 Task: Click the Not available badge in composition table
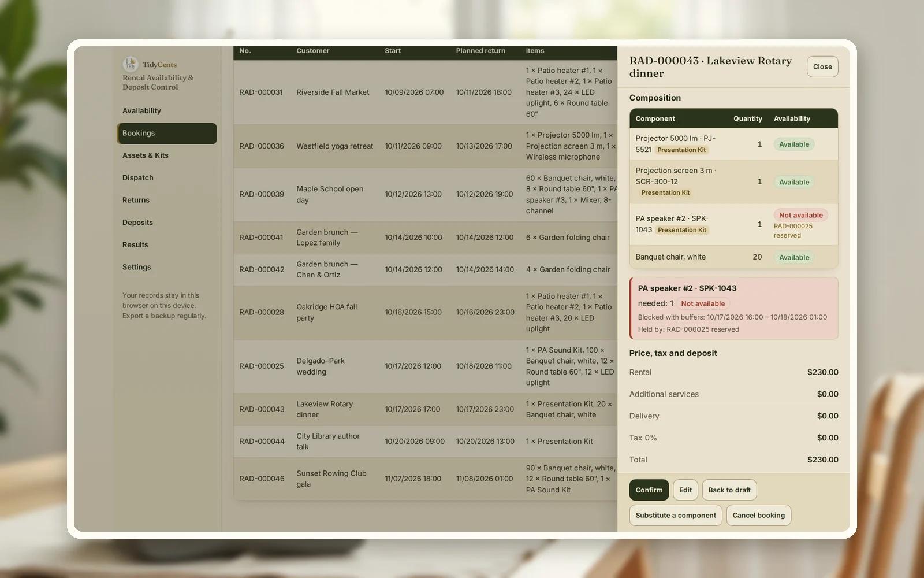pyautogui.click(x=800, y=215)
